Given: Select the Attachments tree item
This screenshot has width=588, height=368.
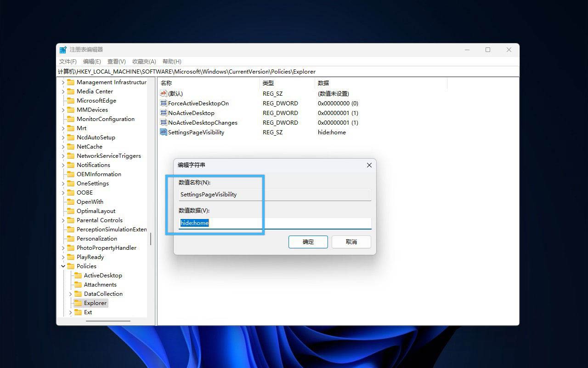Looking at the screenshot, I should (100, 285).
